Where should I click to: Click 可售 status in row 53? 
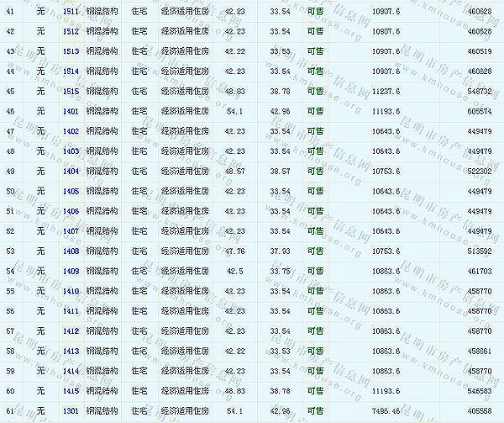click(x=315, y=251)
